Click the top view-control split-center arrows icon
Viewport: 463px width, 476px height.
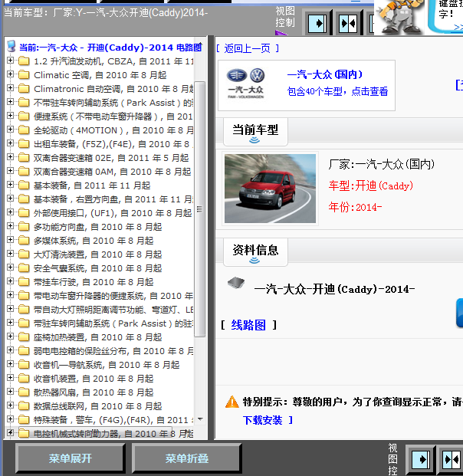(348, 23)
